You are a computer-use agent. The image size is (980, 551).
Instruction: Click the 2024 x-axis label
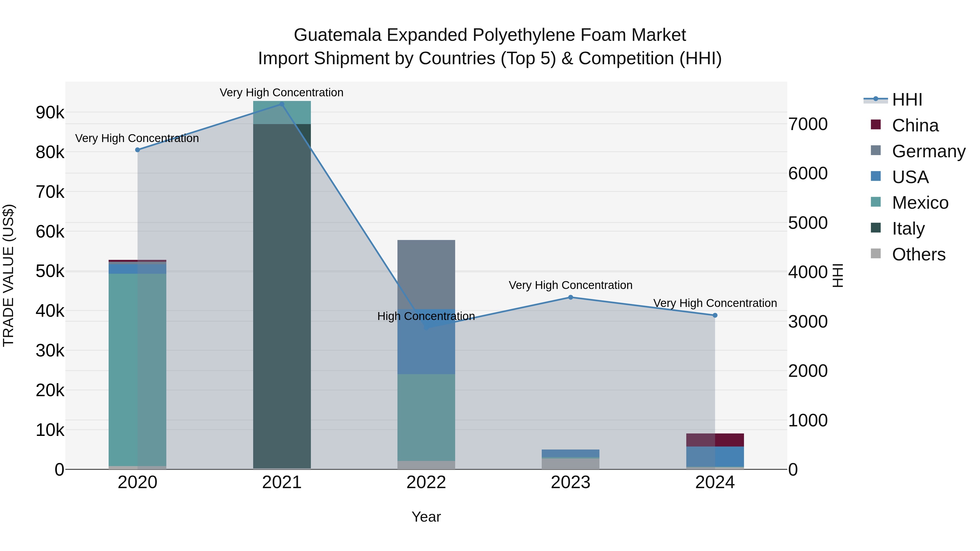tap(715, 482)
